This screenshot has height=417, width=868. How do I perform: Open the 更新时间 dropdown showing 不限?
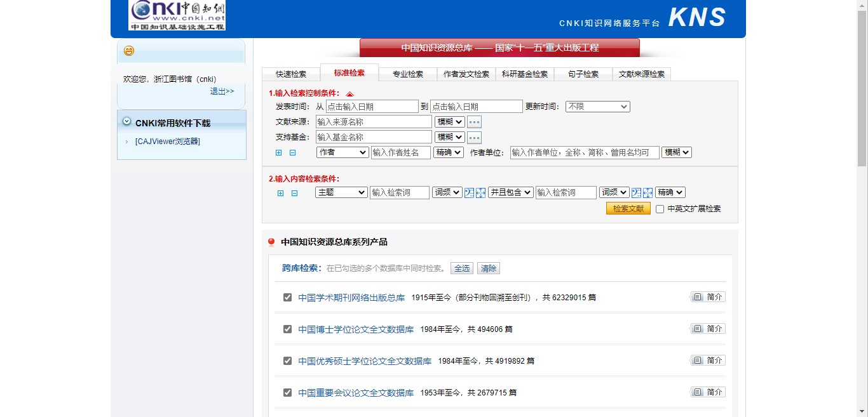[x=597, y=107]
